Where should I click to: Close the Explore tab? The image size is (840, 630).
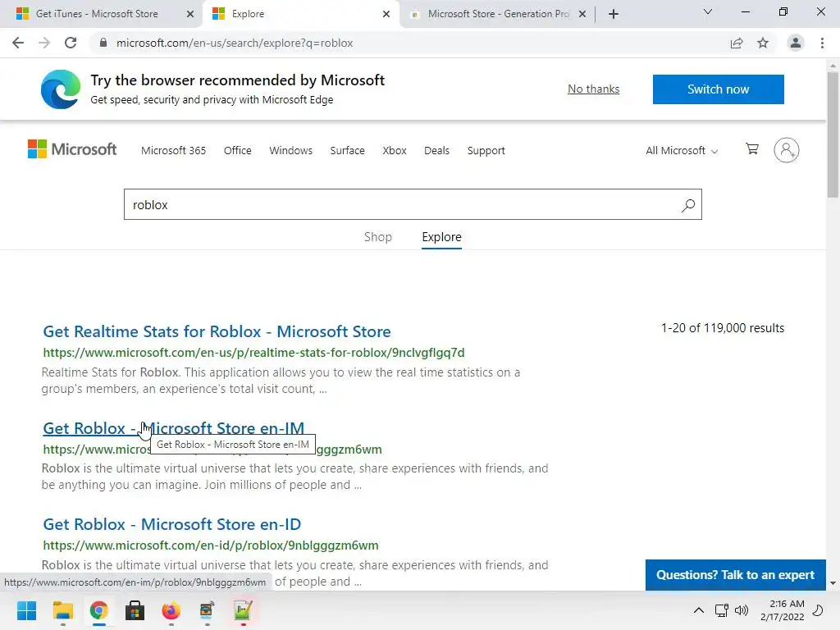coord(386,14)
